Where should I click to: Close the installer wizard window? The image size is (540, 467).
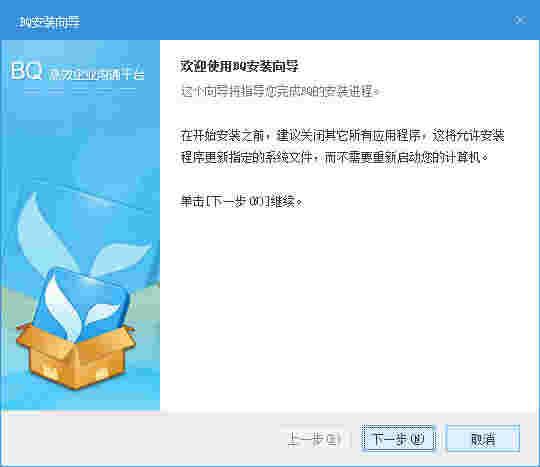click(x=519, y=20)
